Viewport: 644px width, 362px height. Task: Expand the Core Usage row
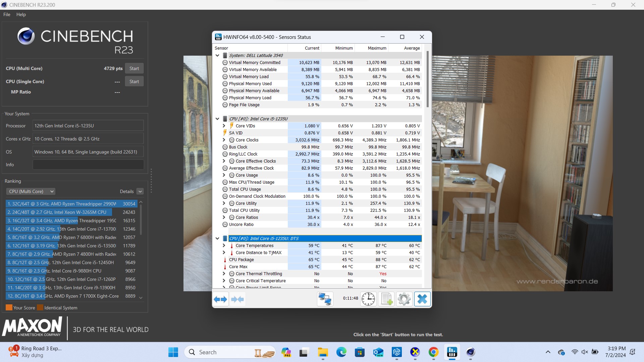click(224, 175)
